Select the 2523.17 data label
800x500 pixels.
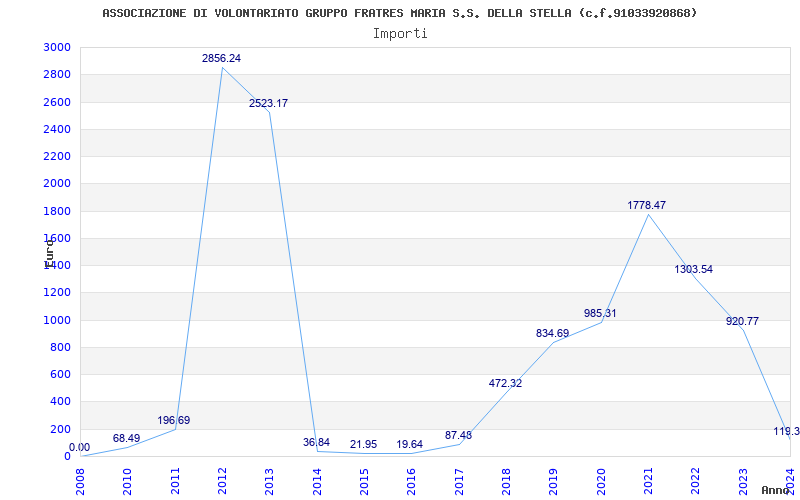point(268,104)
